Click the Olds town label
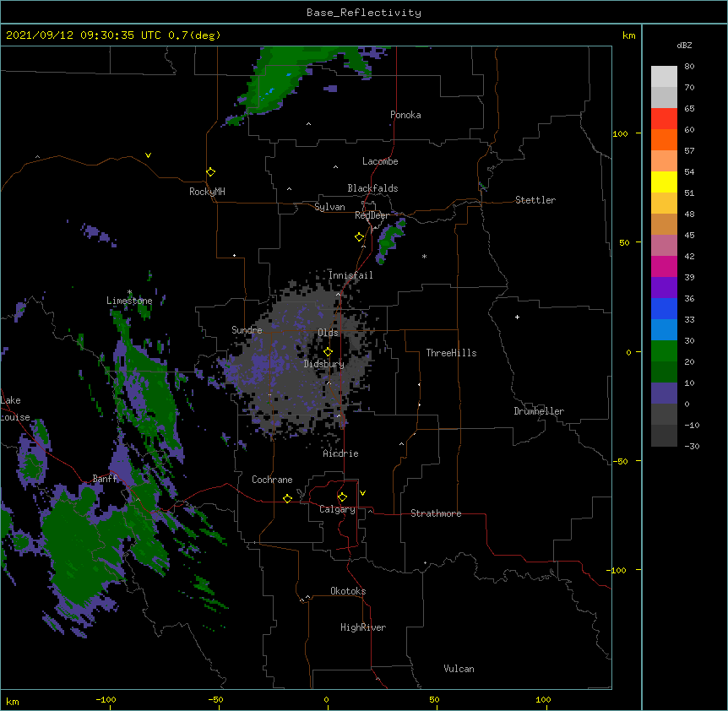 coord(328,333)
